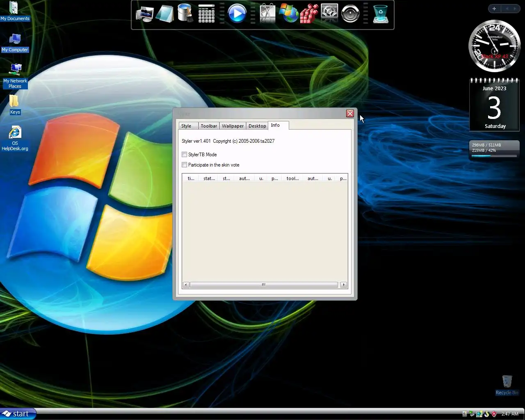Viewport: 525px width, 420px height.
Task: Select the Info tab
Action: [278, 125]
